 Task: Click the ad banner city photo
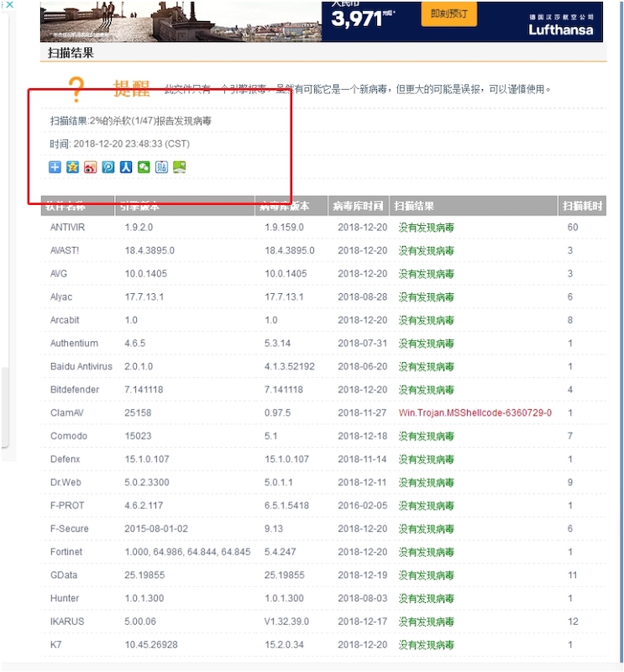(x=181, y=20)
